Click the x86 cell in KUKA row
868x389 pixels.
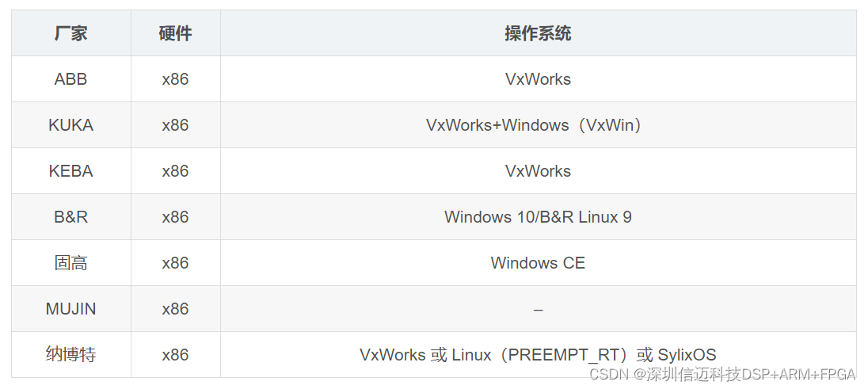(x=175, y=125)
